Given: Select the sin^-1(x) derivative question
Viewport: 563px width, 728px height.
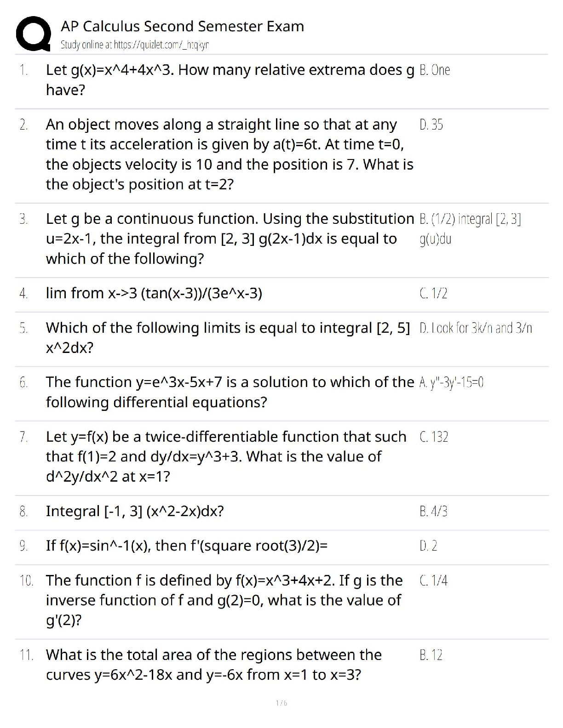Looking at the screenshot, I should coord(187,546).
